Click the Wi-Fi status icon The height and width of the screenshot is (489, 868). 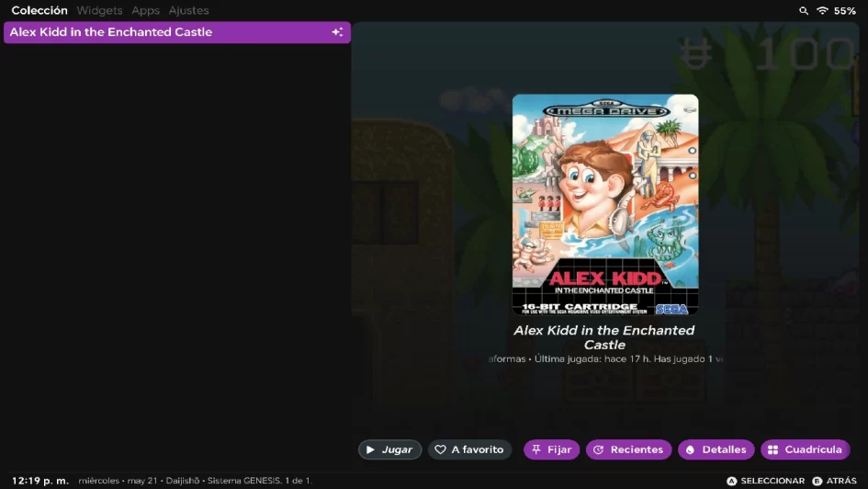[x=823, y=10]
